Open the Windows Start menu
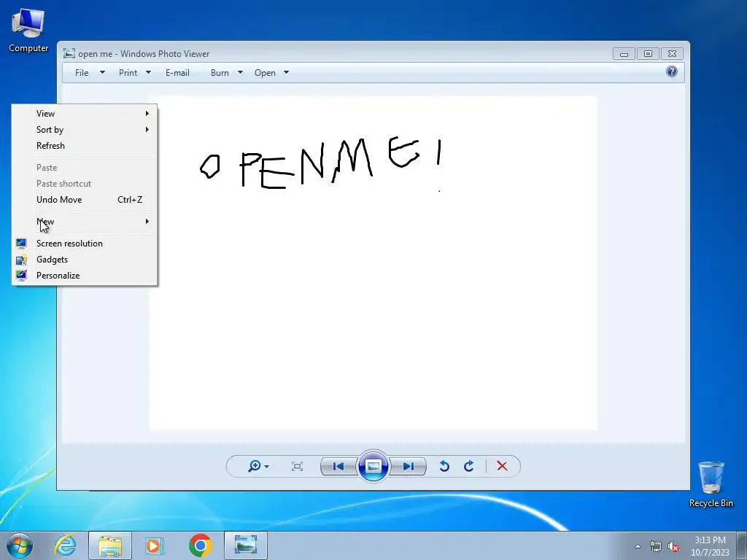Image resolution: width=747 pixels, height=560 pixels. pos(20,545)
